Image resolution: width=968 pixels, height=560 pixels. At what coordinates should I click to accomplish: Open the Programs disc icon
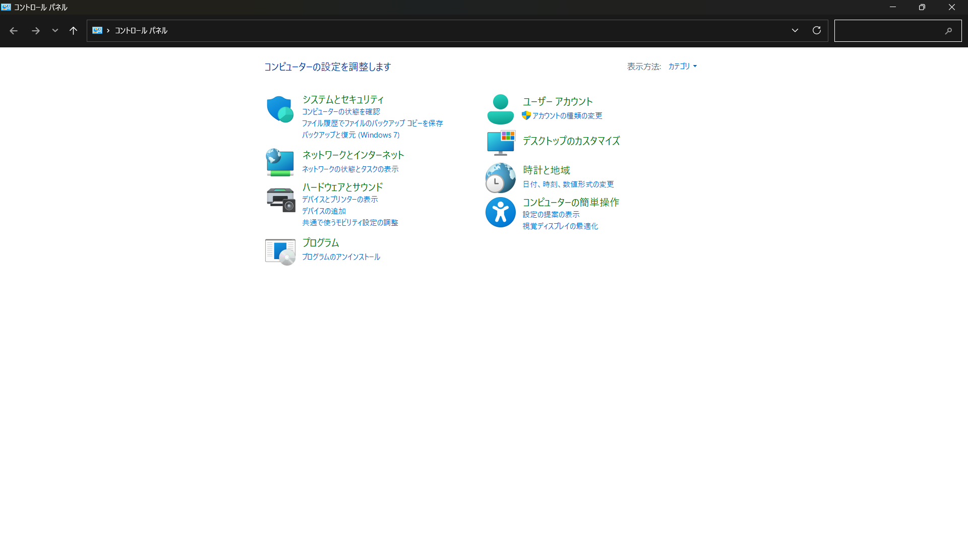coord(280,252)
